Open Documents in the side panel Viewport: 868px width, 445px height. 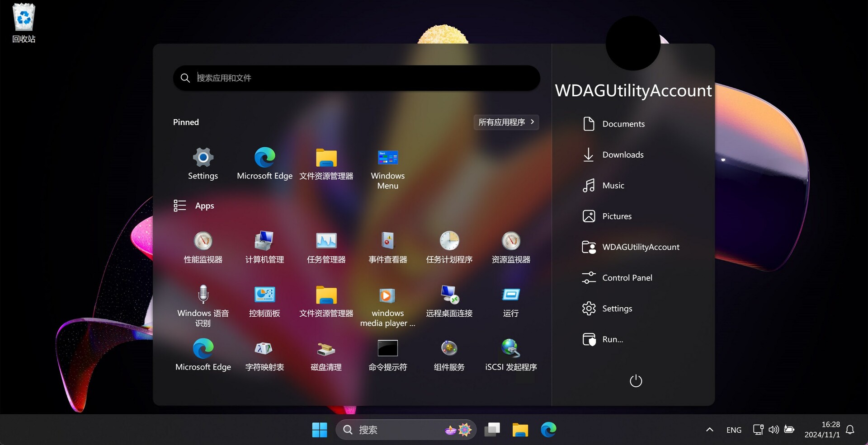623,124
